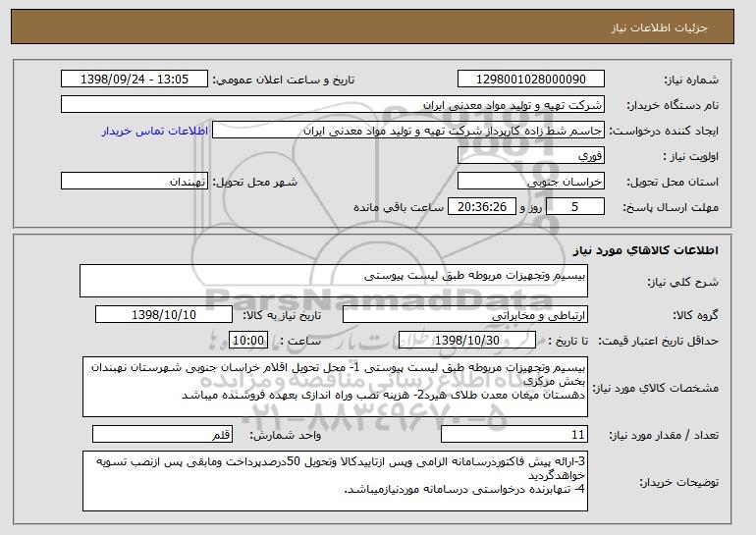Click the label ایجاد کننده درخواست

click(664, 132)
